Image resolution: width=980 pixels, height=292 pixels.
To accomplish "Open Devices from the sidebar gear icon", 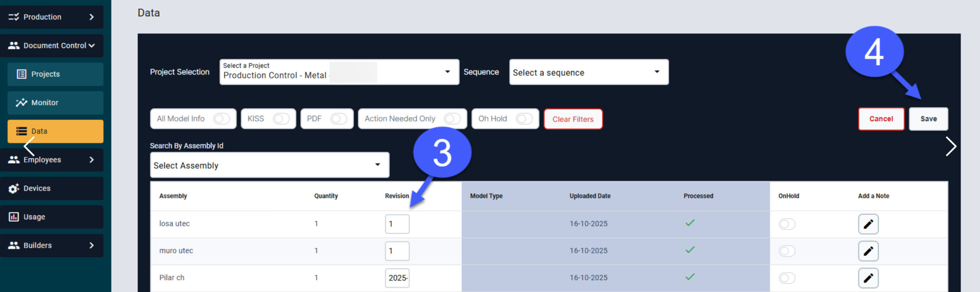I will (x=14, y=188).
